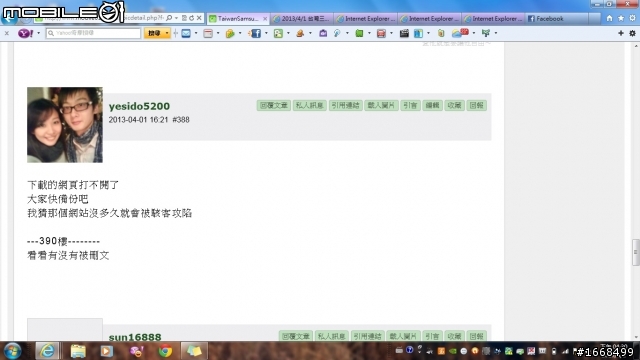Expand the search button dropdown arrow
The image size is (640, 360).
click(167, 33)
